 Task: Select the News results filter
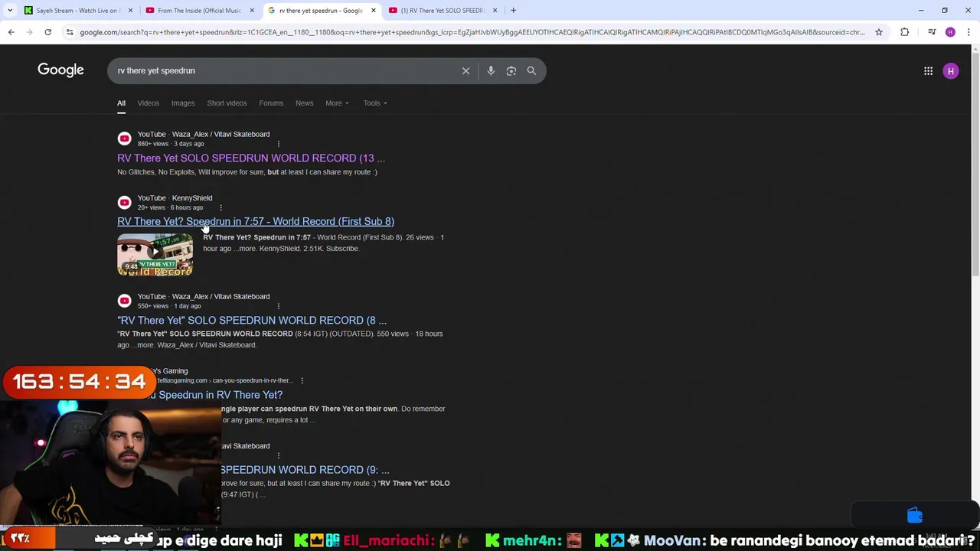[304, 103]
